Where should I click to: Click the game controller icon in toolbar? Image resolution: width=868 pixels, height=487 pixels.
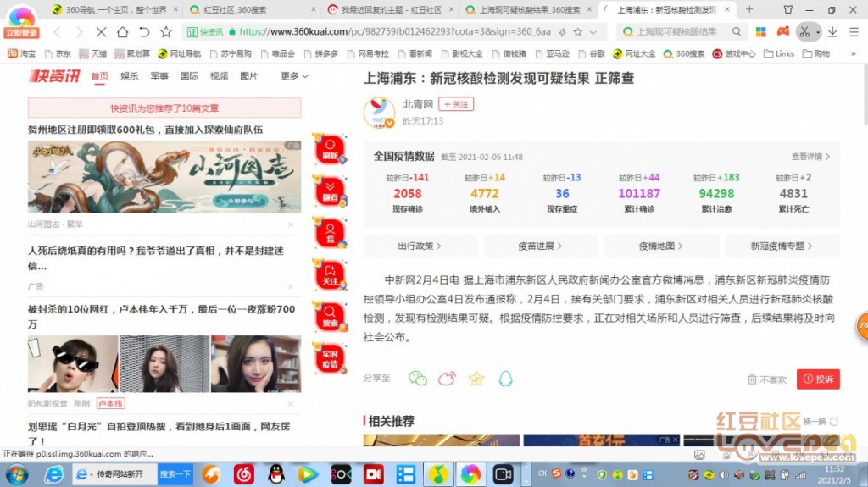[x=782, y=31]
